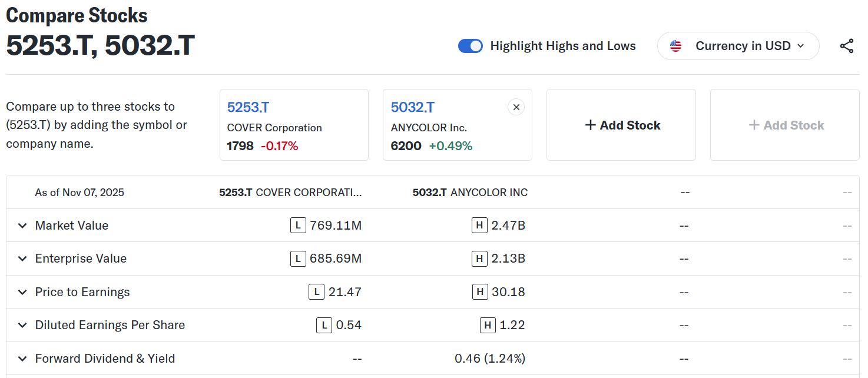Expand Diluted Earnings Per Share row

coord(22,325)
